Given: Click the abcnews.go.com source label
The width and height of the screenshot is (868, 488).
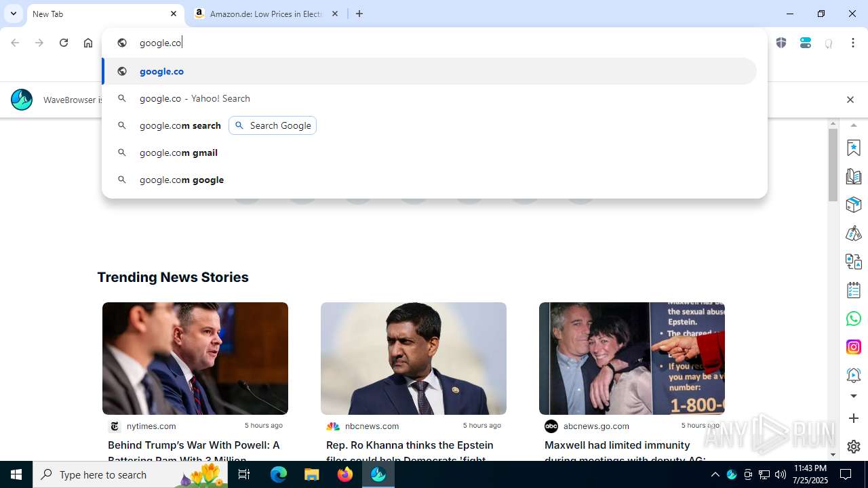Looking at the screenshot, I should 596,426.
